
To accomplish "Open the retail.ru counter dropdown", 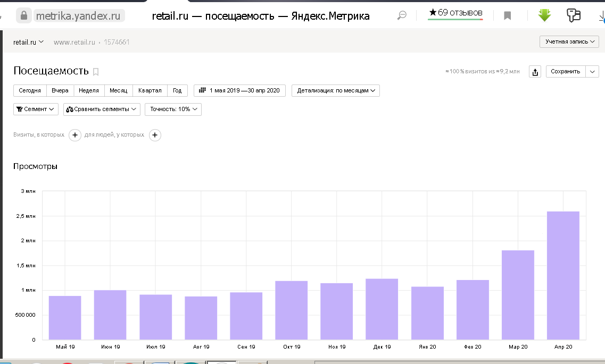I will 29,42.
